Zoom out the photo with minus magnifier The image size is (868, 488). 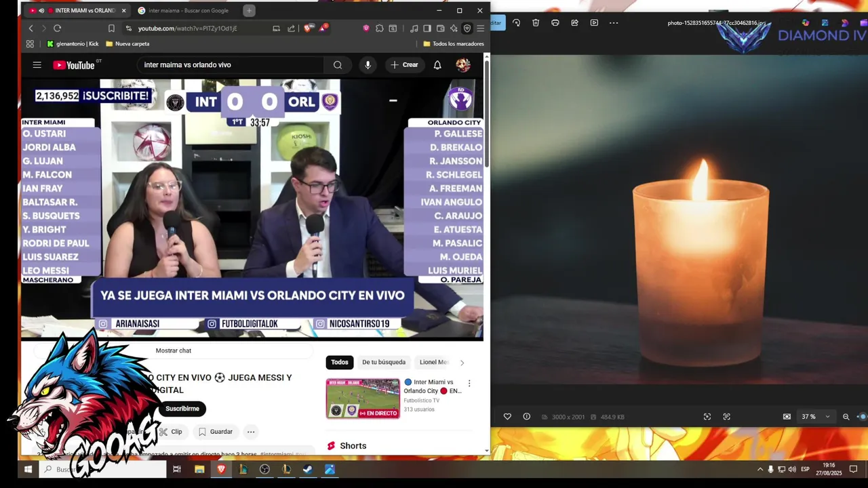coord(846,417)
